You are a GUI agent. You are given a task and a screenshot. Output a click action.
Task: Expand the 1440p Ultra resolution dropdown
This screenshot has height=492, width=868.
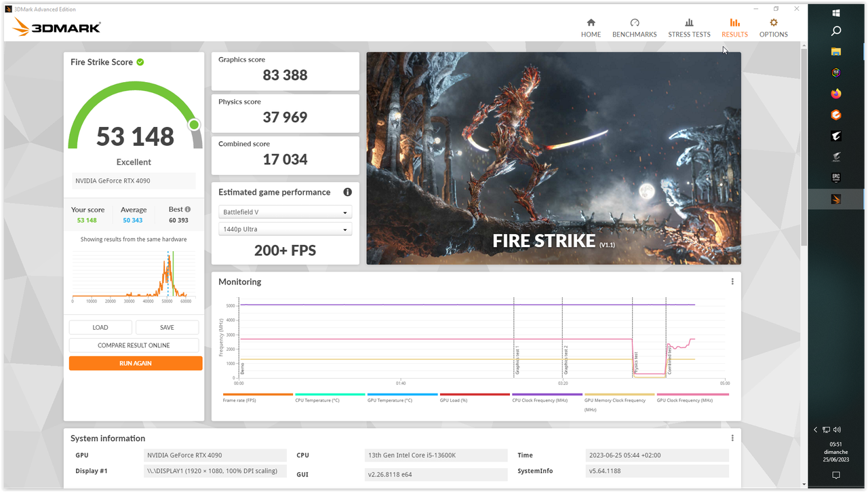point(285,229)
